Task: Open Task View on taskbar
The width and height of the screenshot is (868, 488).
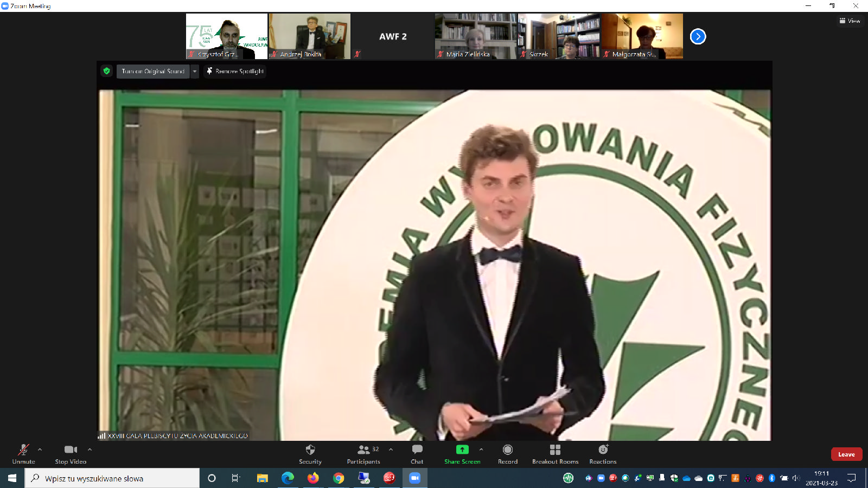Action: 235,478
